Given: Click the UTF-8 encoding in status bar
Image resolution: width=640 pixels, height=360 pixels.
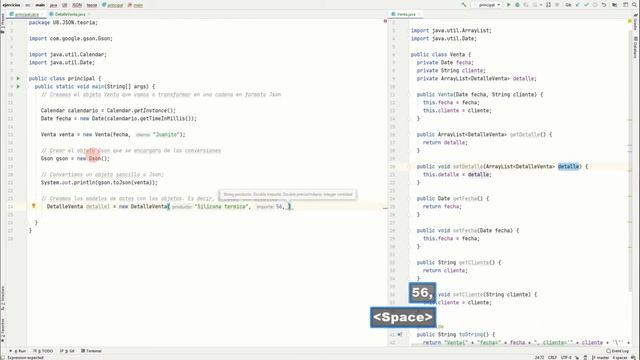Looking at the screenshot, I should [566, 358].
